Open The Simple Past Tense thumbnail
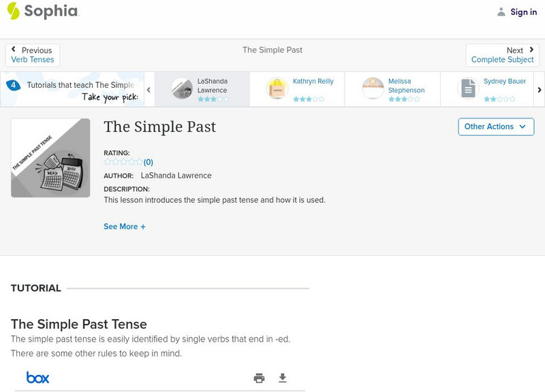The width and height of the screenshot is (545, 392). 50,158
